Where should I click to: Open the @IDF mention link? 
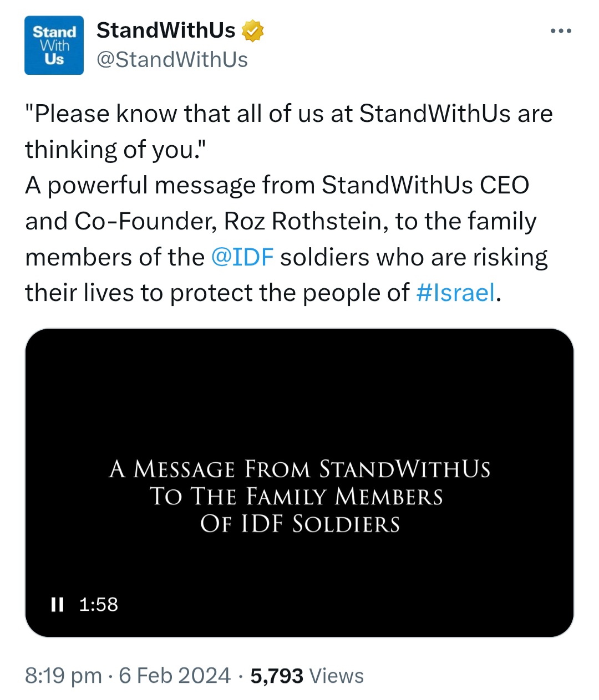242,257
